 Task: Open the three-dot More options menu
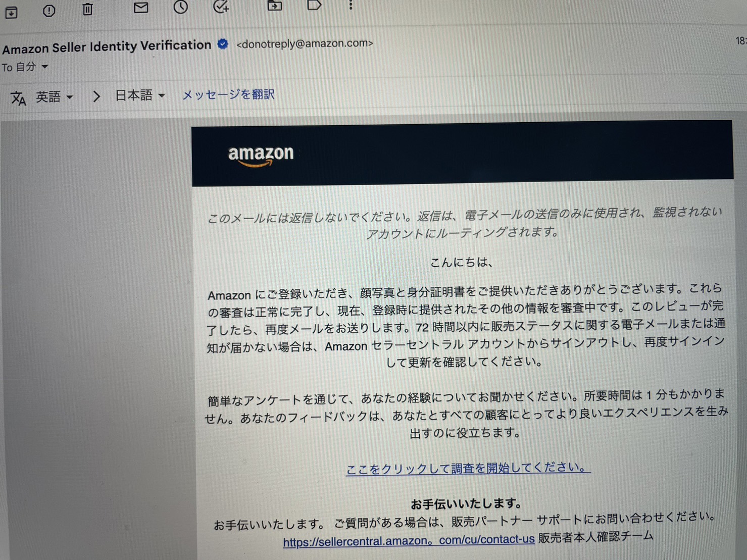351,5
